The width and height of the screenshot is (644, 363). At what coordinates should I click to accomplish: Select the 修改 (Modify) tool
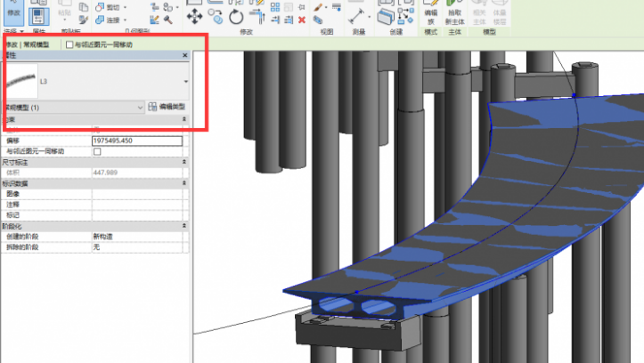click(13, 12)
